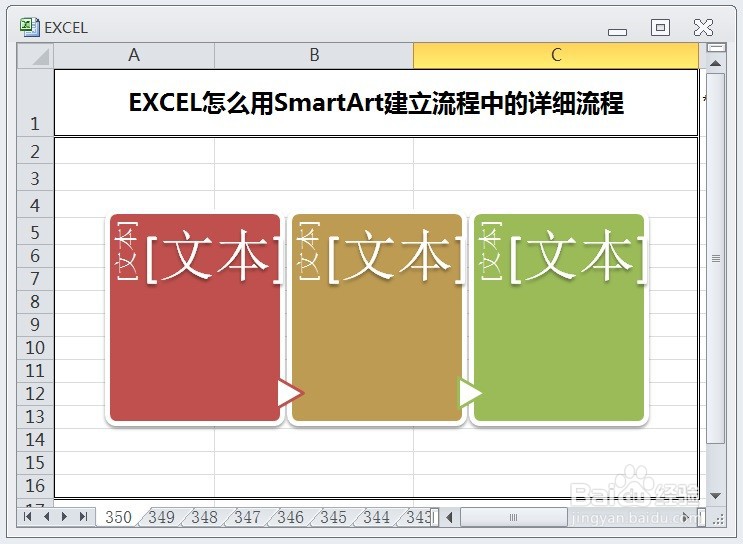Screen dimensions: 743x544
Task: Maximize the EXCEL window
Action: (660, 27)
